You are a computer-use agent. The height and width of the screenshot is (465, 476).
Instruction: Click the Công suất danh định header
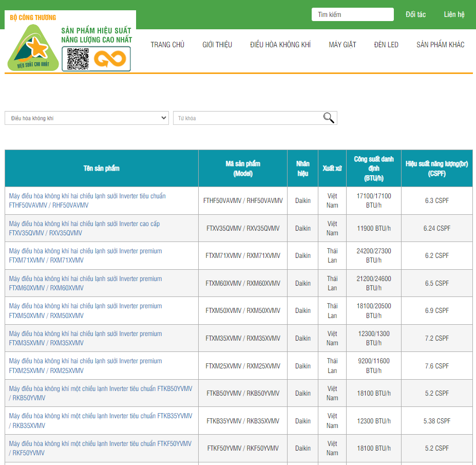point(374,168)
